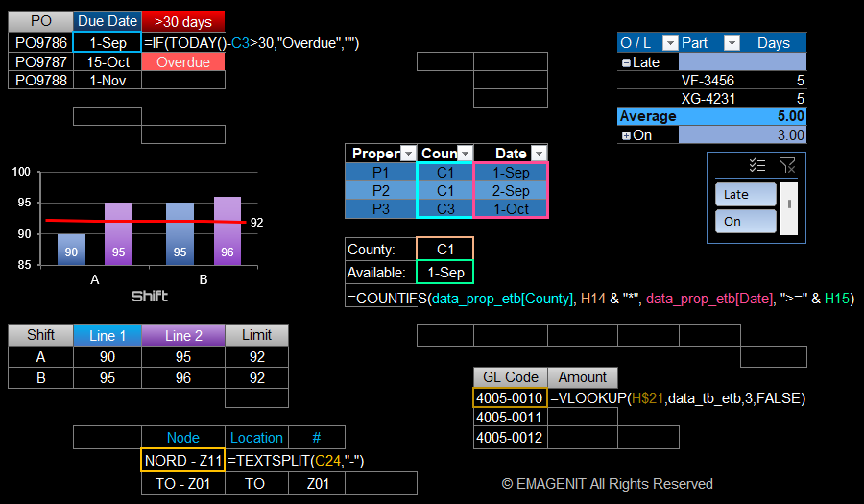Select the red Overdue cell

(182, 62)
